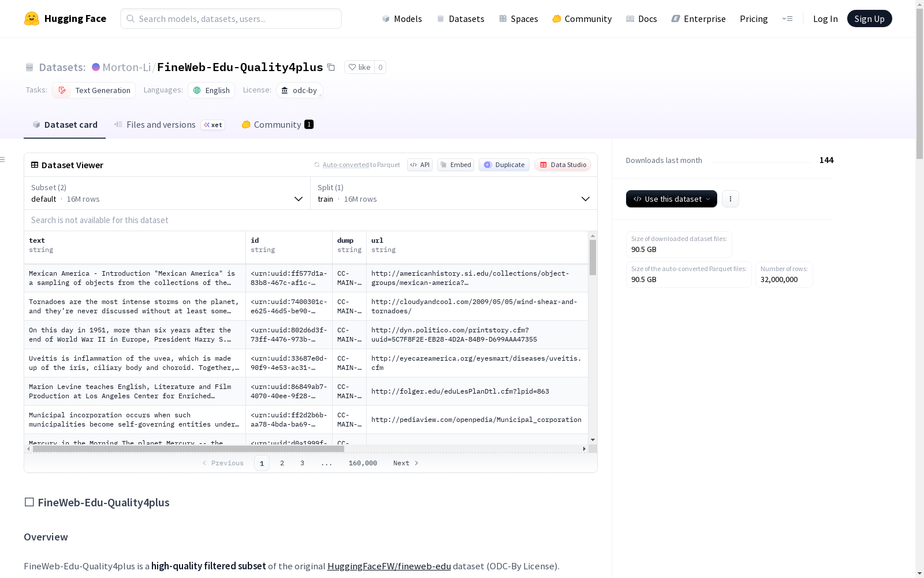Viewport: 924px width, 578px height.
Task: Open more dataset actions menu
Action: coord(731,199)
